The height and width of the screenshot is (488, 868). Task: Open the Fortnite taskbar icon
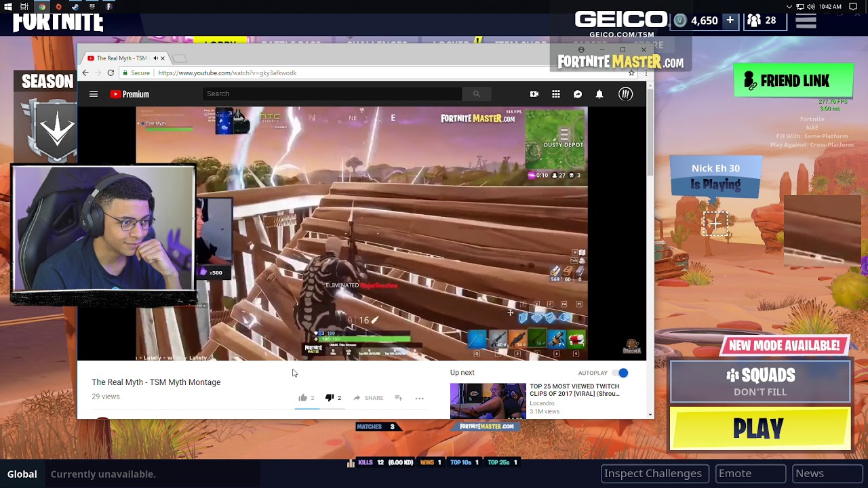pyautogui.click(x=108, y=7)
